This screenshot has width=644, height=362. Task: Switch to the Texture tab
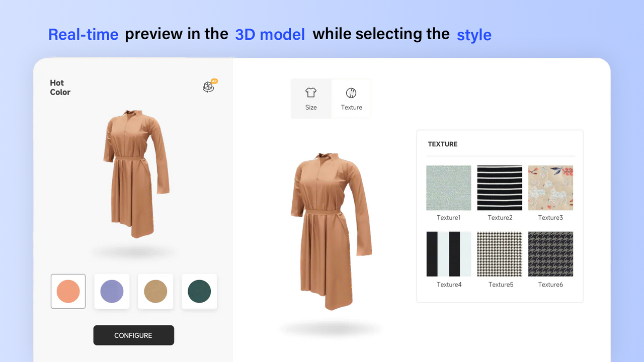pyautogui.click(x=351, y=99)
